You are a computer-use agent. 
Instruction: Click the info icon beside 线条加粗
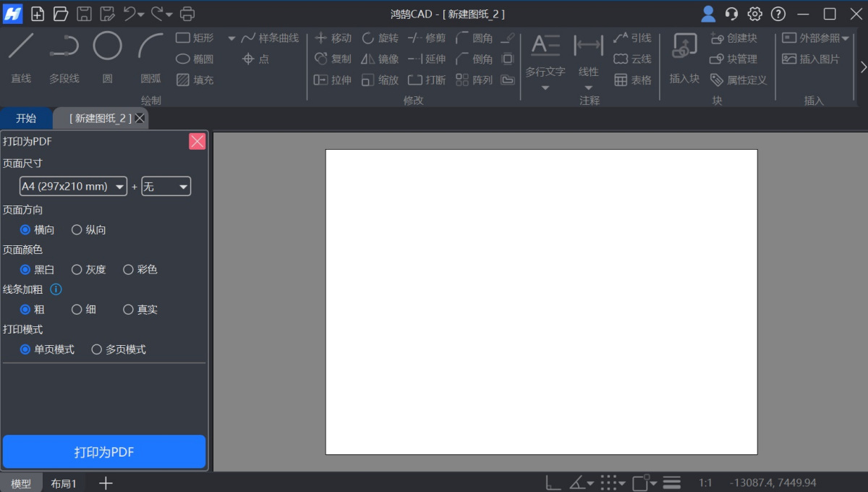pos(56,289)
